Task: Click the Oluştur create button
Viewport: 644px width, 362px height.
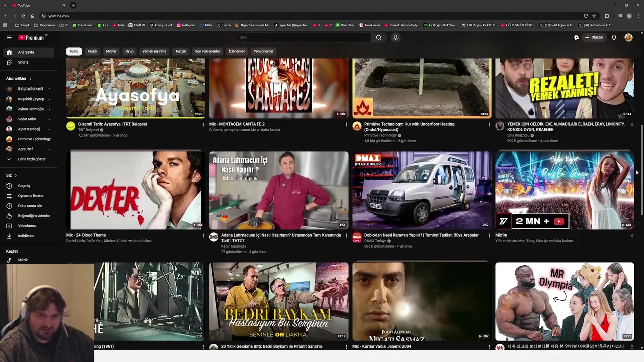Action: 594,37
